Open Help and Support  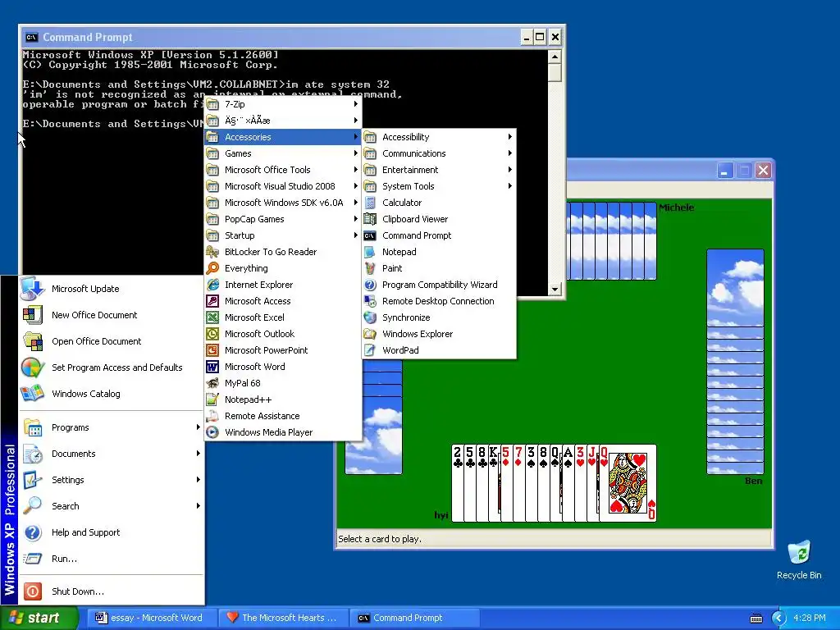click(112, 532)
